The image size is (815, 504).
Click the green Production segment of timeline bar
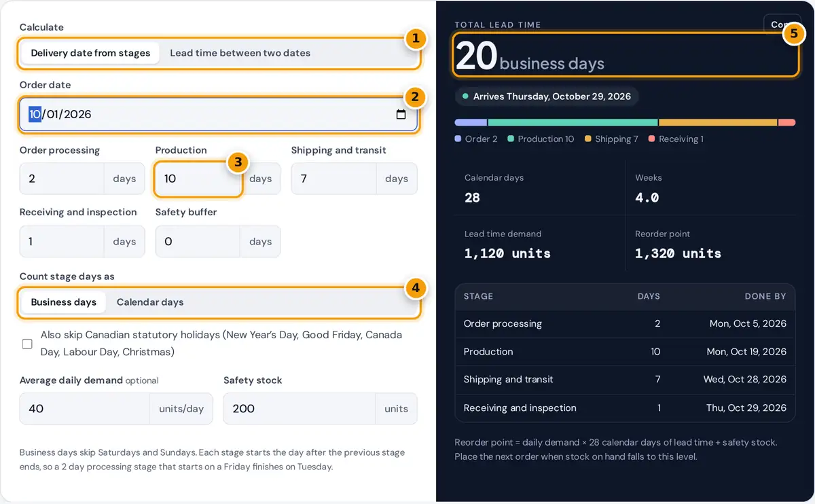point(573,122)
